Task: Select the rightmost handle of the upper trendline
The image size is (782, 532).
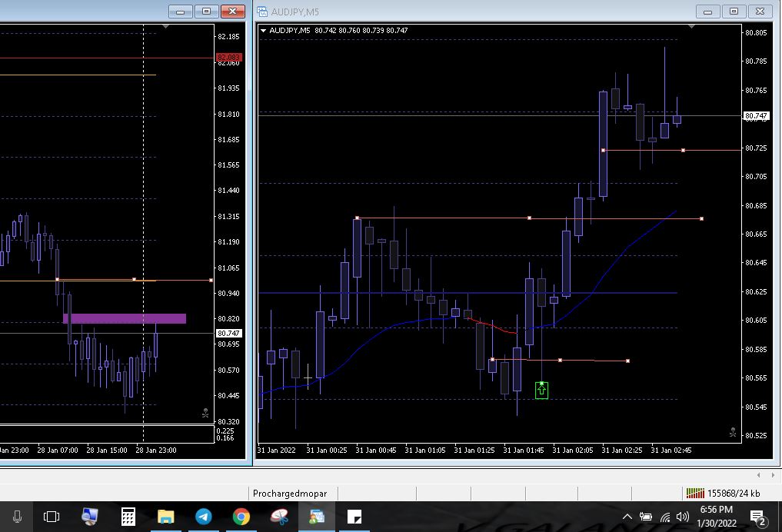Action: pyautogui.click(x=702, y=218)
